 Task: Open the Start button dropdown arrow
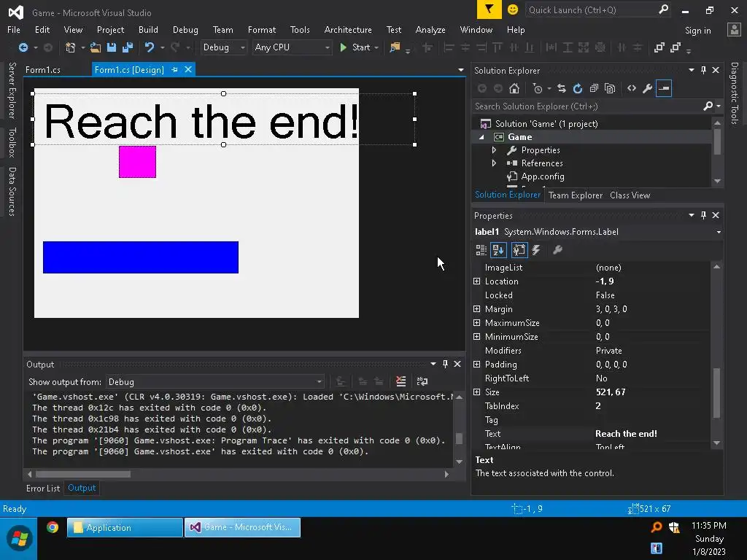point(376,47)
